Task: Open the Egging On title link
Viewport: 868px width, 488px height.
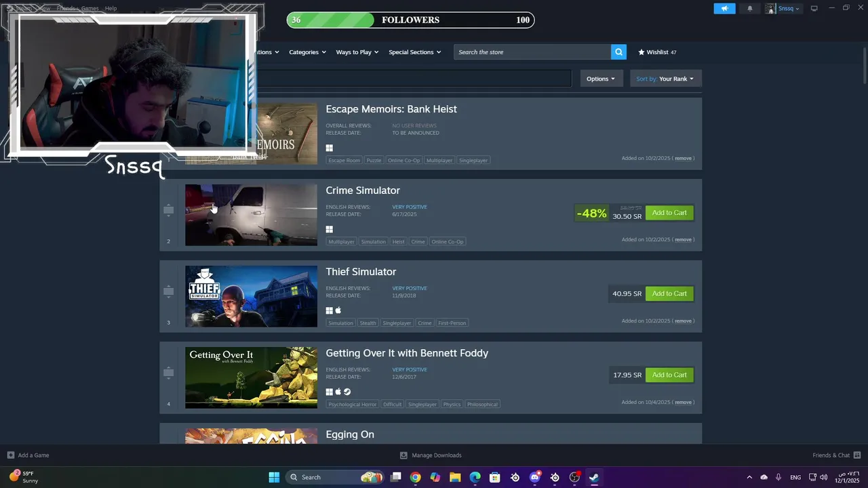Action: 350,434
